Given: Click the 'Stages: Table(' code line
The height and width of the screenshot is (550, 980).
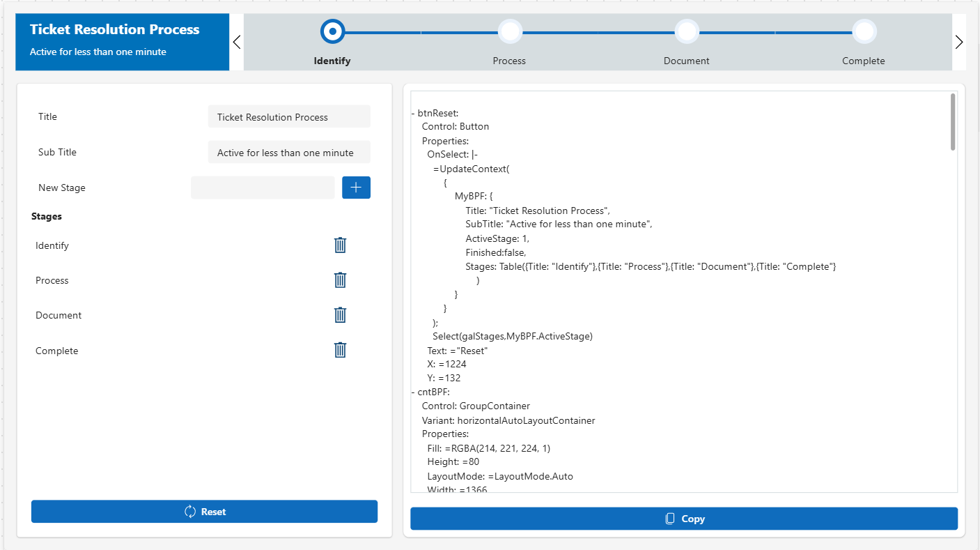Looking at the screenshot, I should coord(651,266).
